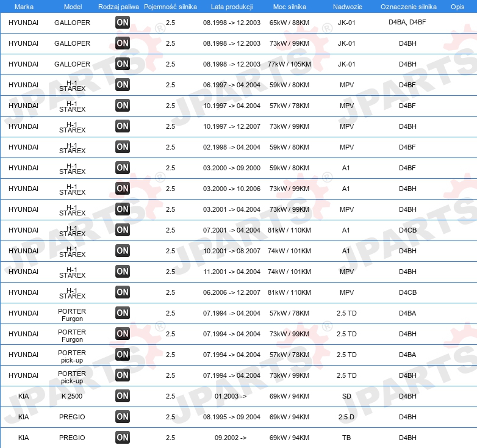Image resolution: width=477 pixels, height=448 pixels.
Task: Click the ON icon for Kia Pregio 09.2002 row
Action: 123,438
